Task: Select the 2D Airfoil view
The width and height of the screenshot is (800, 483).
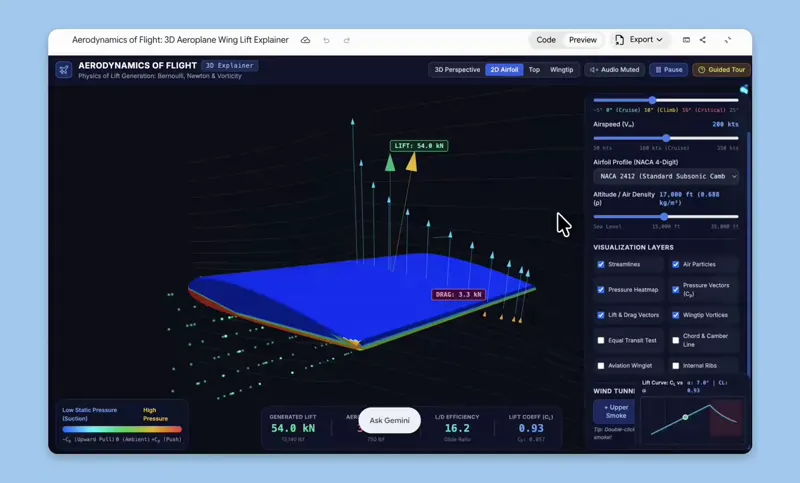Action: 504,70
